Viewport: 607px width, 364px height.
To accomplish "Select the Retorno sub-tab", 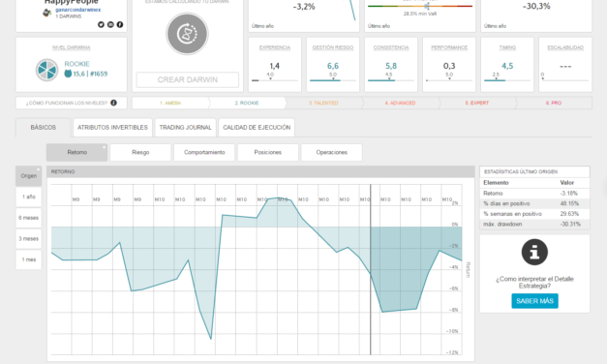I will (77, 152).
